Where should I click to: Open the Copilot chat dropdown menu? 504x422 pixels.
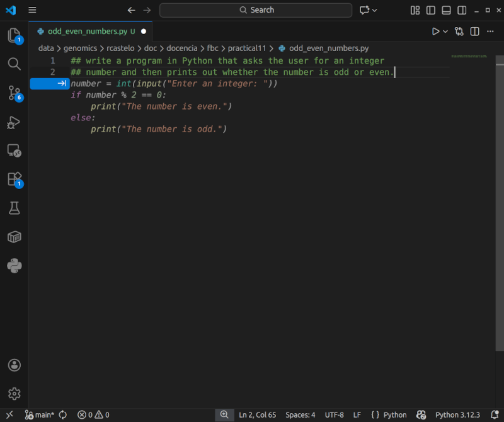tap(374, 10)
